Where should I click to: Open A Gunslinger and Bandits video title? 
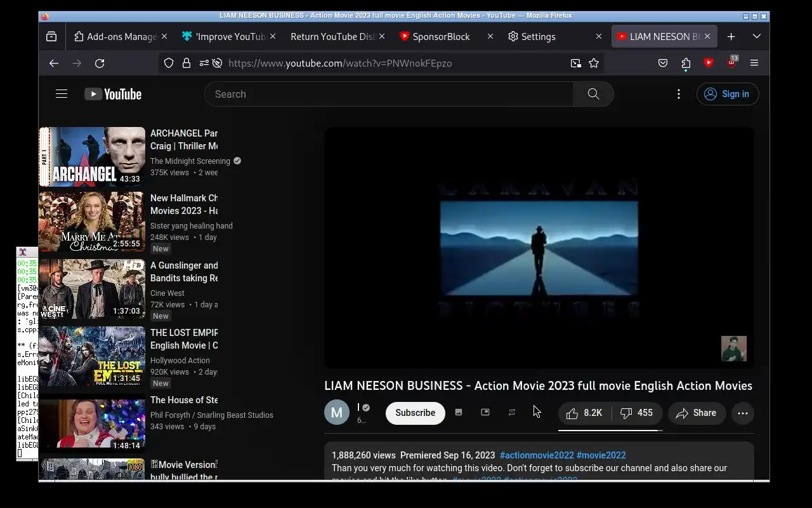(x=184, y=272)
